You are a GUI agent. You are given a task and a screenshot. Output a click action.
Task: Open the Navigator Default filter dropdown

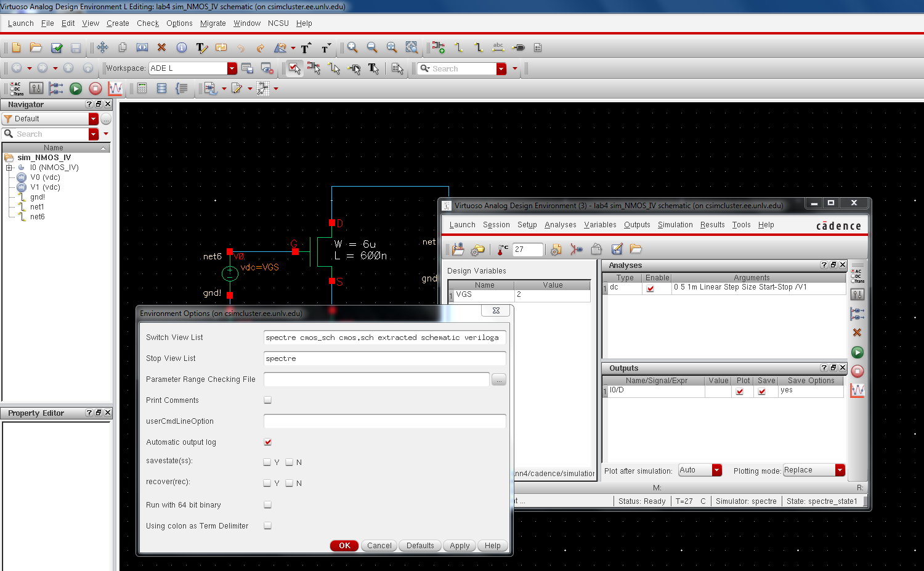point(94,119)
